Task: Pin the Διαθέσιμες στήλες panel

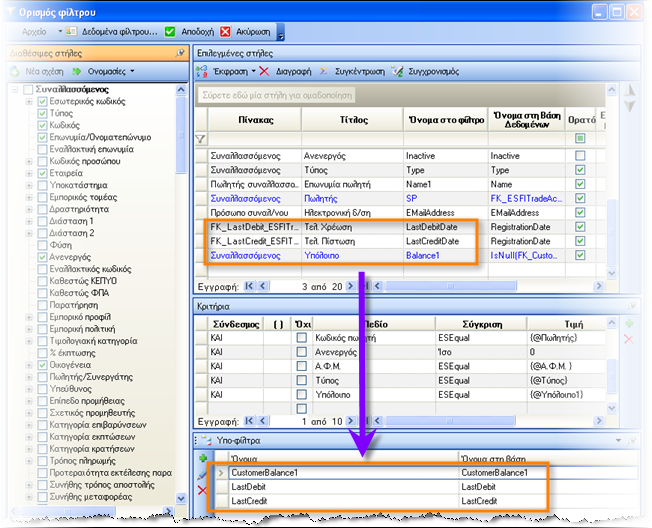Action: pos(180,53)
